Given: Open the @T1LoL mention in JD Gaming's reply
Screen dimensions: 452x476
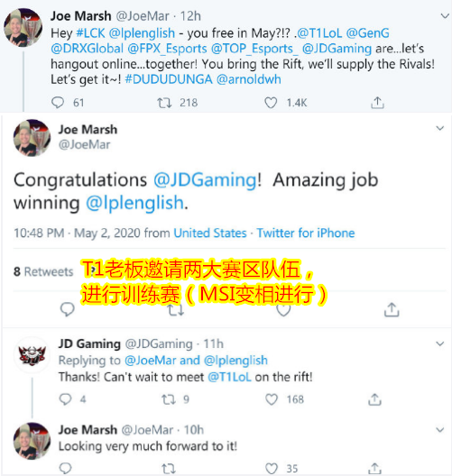Looking at the screenshot, I should point(229,377).
